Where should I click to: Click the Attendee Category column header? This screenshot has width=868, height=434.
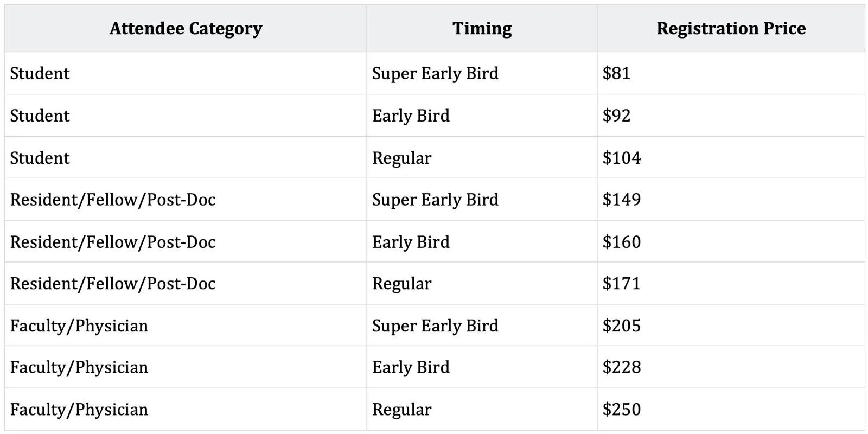point(186,29)
